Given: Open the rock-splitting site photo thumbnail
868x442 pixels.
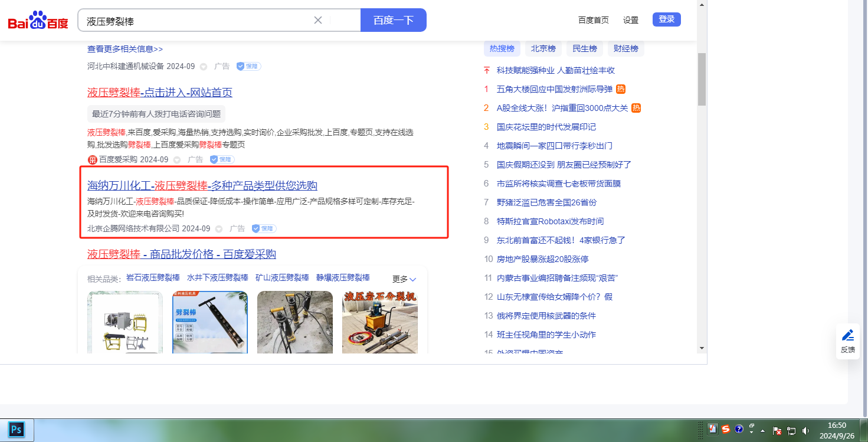Looking at the screenshot, I should coord(295,322).
